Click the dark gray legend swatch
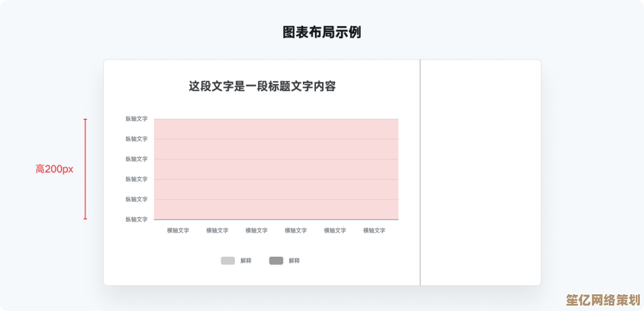The height and width of the screenshot is (311, 644). click(276, 261)
